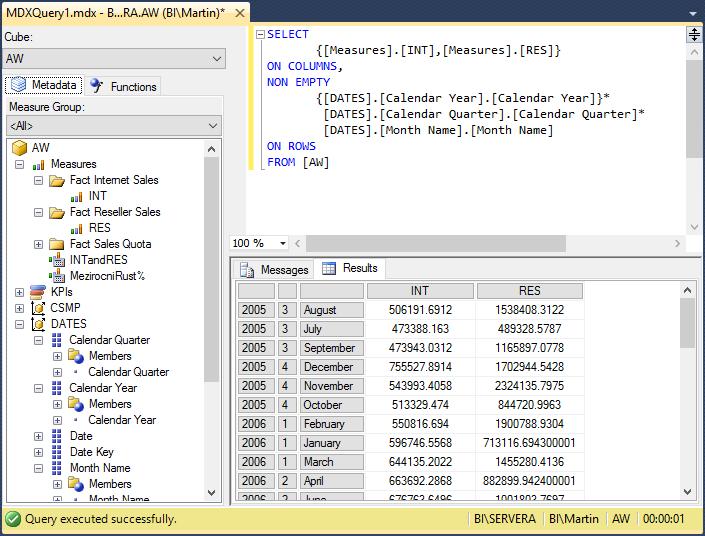Open the 100 % zoom dropdown
This screenshot has height=536, width=705.
click(283, 243)
